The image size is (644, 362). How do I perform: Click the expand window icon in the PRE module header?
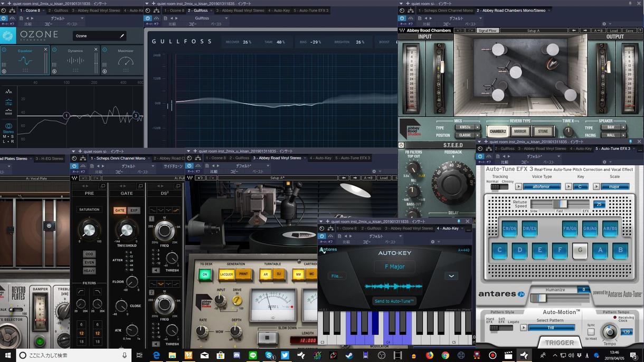103,186
